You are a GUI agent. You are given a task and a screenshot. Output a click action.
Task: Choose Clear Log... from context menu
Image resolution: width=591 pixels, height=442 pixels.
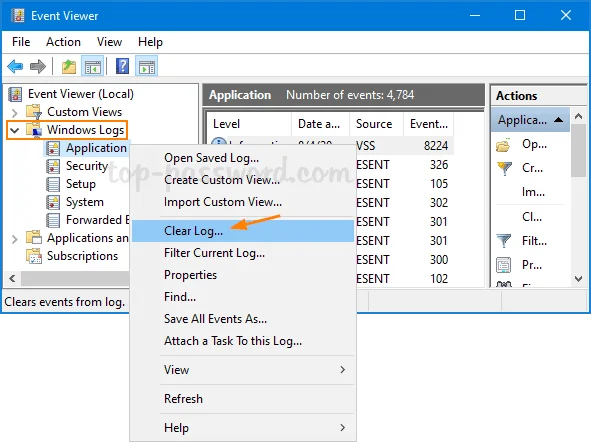pyautogui.click(x=242, y=231)
